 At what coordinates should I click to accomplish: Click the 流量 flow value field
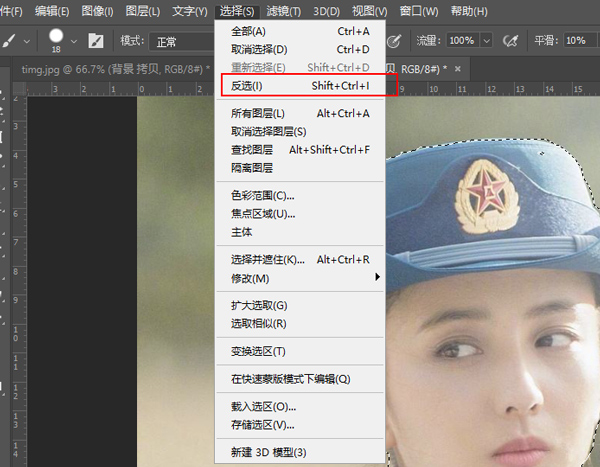pyautogui.click(x=461, y=41)
